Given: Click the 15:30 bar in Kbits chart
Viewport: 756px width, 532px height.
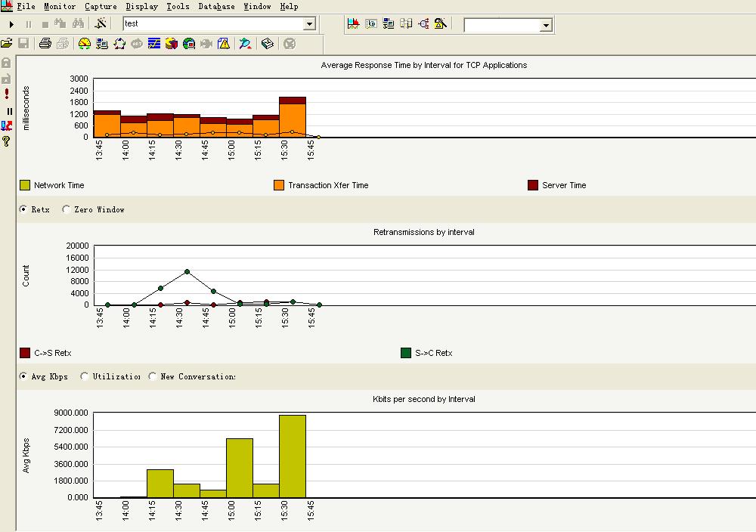Looking at the screenshot, I should [x=293, y=456].
